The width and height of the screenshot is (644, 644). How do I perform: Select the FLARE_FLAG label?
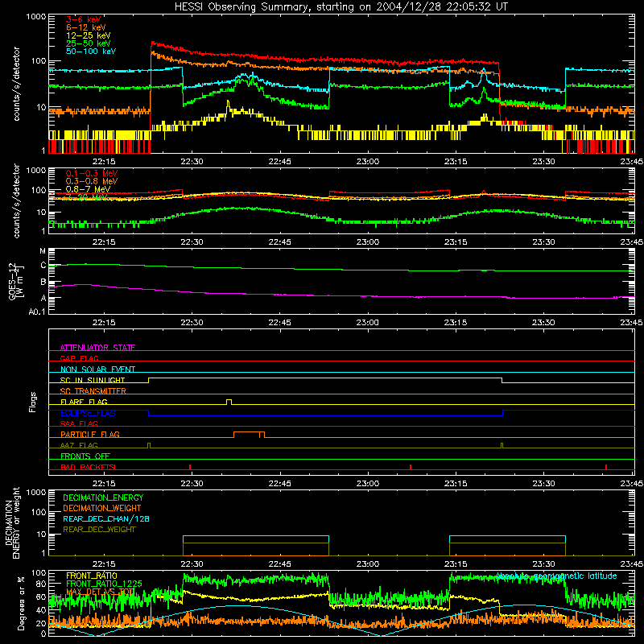[84, 402]
